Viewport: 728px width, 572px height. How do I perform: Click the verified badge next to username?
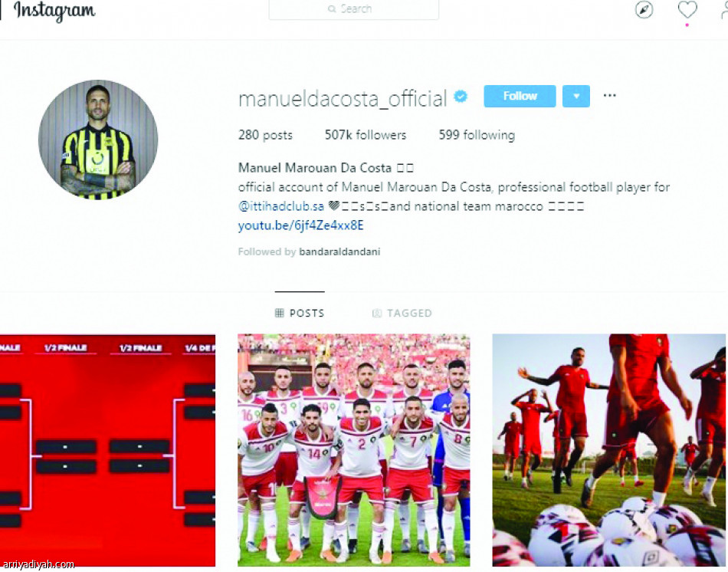click(x=460, y=97)
